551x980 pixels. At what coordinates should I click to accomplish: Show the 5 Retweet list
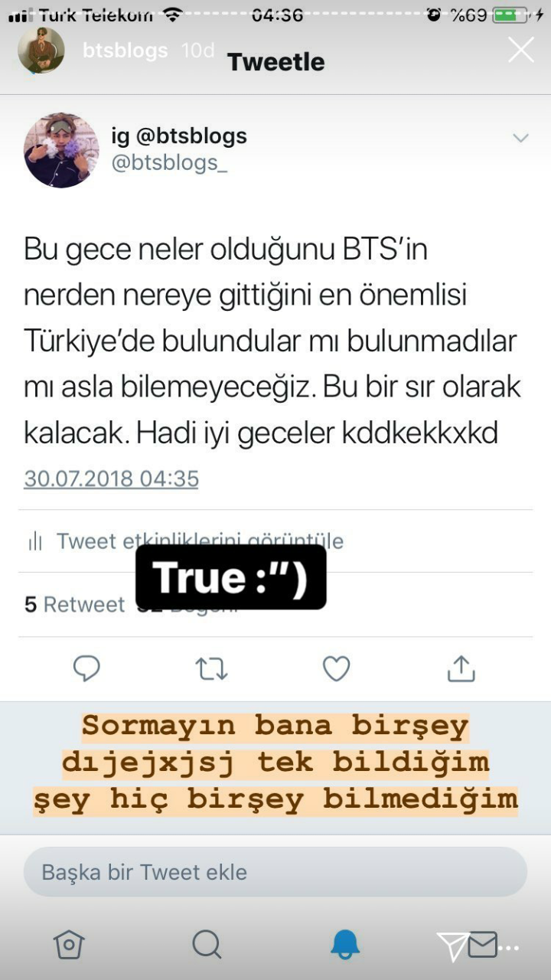[74, 604]
